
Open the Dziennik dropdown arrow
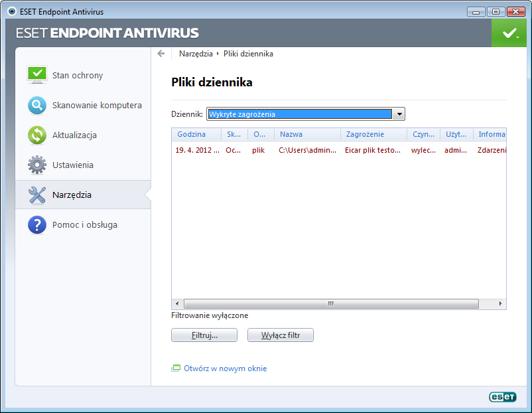click(x=399, y=114)
